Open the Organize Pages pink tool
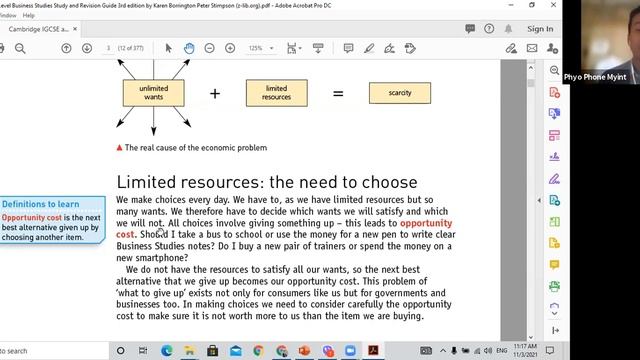The height and width of the screenshot is (360, 640). (554, 135)
